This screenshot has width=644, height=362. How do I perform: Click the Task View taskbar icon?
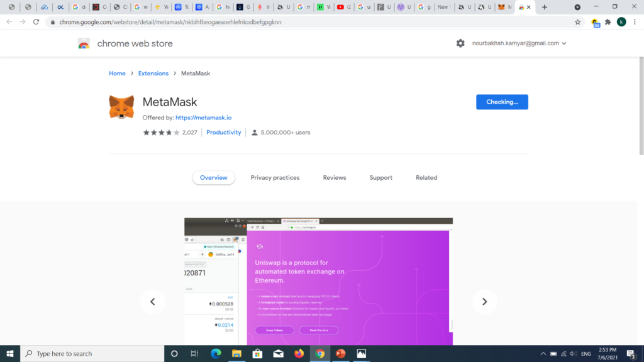194,353
